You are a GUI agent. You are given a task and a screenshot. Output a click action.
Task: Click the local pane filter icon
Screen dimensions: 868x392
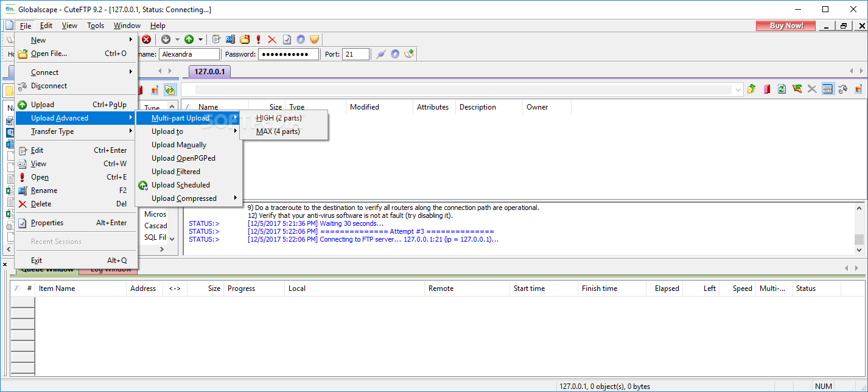(155, 90)
